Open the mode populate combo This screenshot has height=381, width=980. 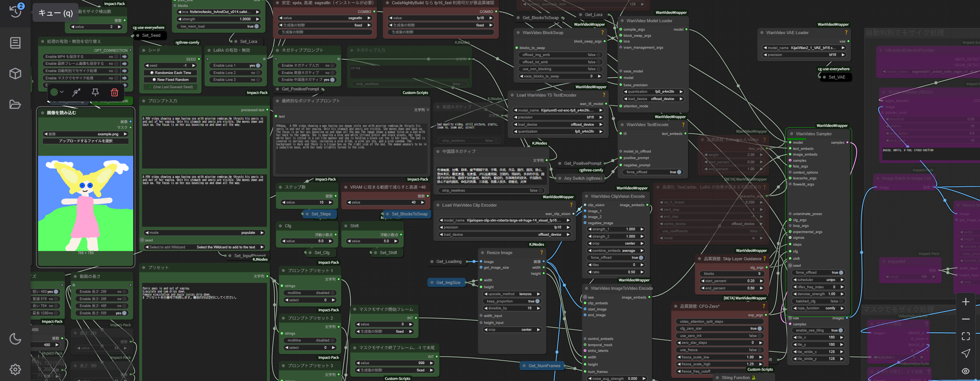pos(205,233)
